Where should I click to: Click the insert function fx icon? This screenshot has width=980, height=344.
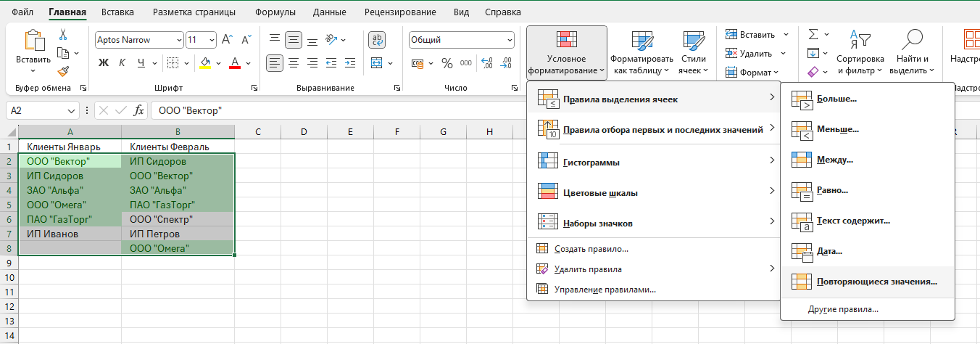point(139,110)
